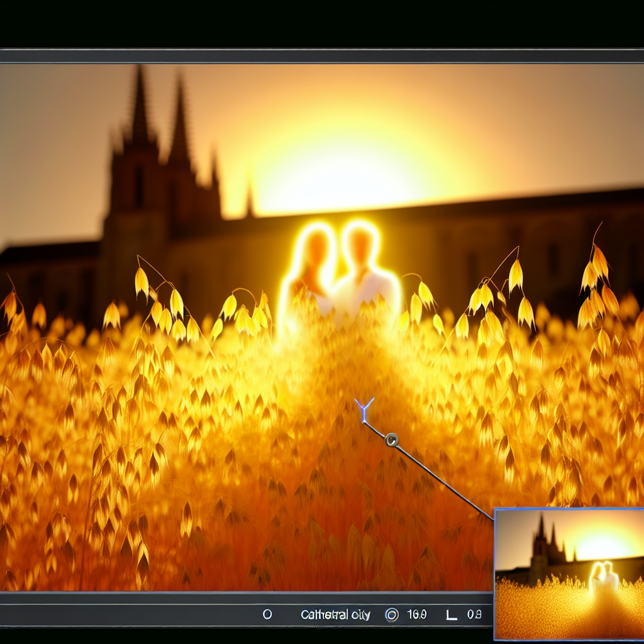
Task: Click the L-shaped corner icon in status bar
Action: point(451,614)
